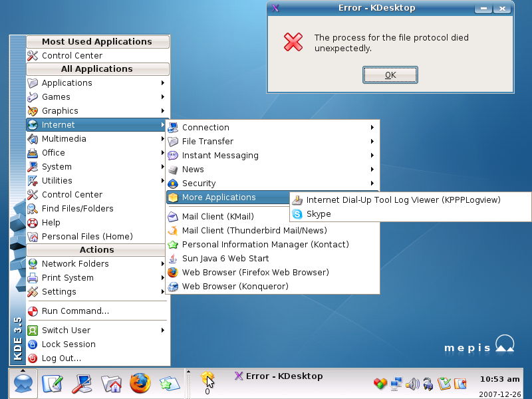
Task: Click the Kontact star icon in the menu
Action: (x=173, y=244)
